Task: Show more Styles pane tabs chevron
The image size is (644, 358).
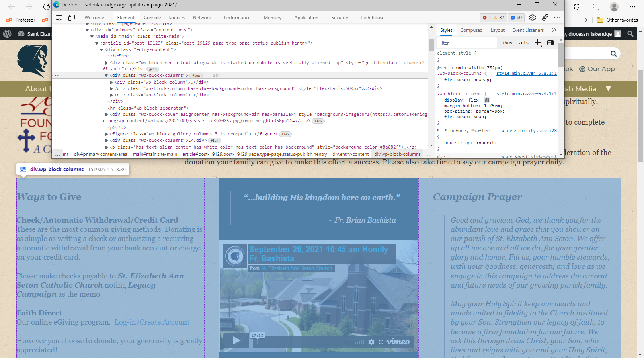Action: point(554,30)
